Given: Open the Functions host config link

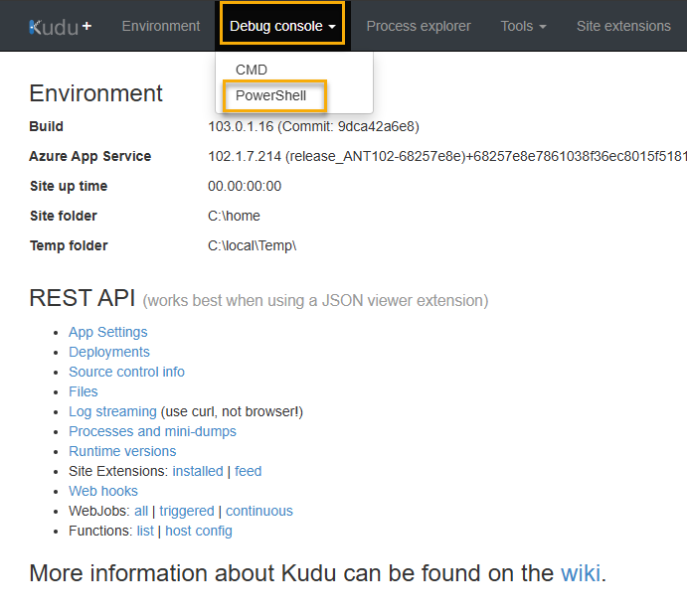Looking at the screenshot, I should pyautogui.click(x=199, y=531).
